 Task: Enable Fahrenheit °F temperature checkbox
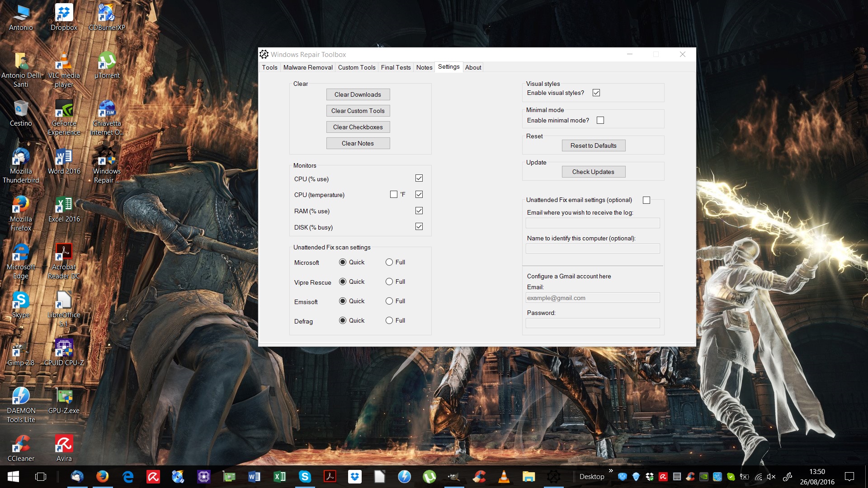point(394,194)
